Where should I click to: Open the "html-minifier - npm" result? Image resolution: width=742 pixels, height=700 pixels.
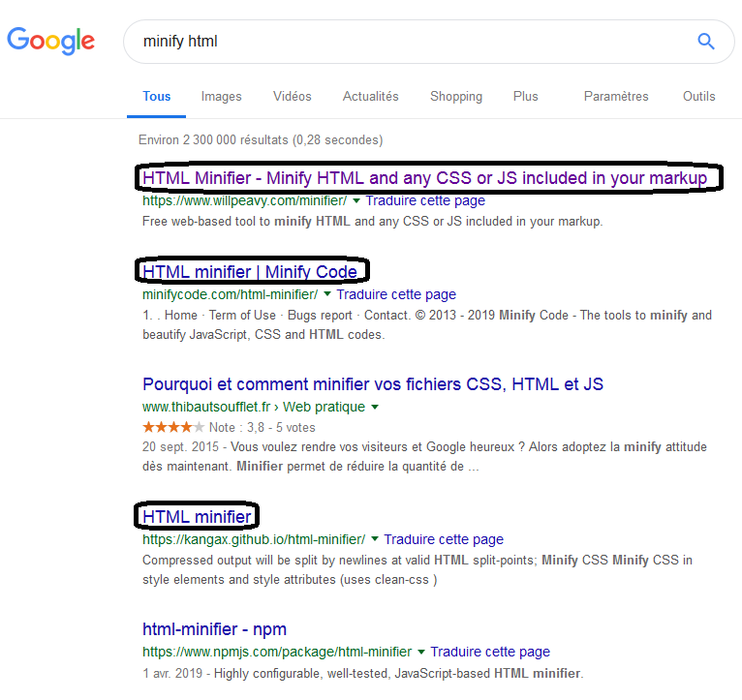214,629
